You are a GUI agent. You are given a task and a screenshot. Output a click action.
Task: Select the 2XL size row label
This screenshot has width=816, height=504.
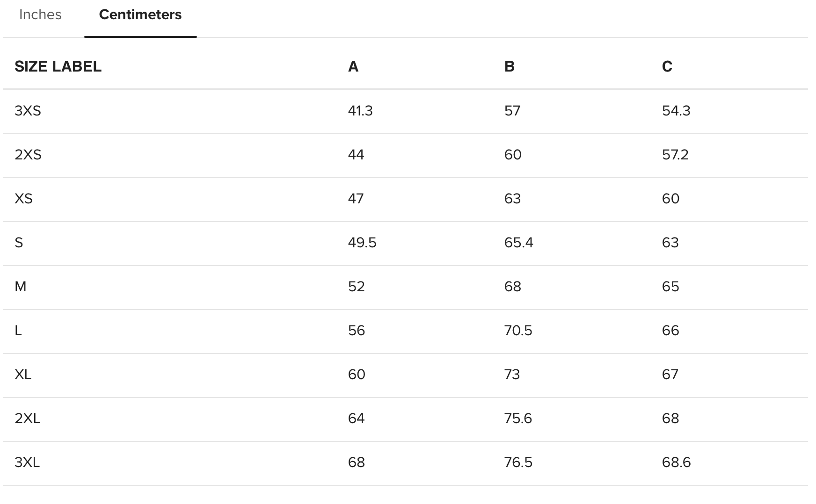(x=27, y=418)
